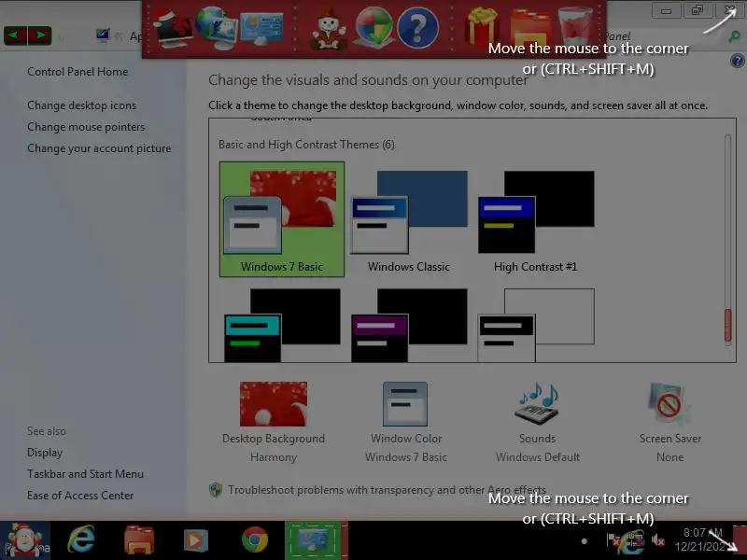Image resolution: width=747 pixels, height=560 pixels.
Task: Open the Control Panel icon in dock
Action: (261, 29)
